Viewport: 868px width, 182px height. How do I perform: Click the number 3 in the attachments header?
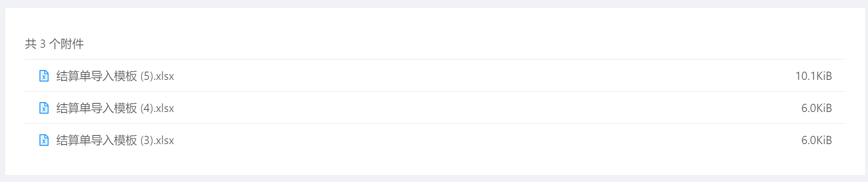[43, 44]
